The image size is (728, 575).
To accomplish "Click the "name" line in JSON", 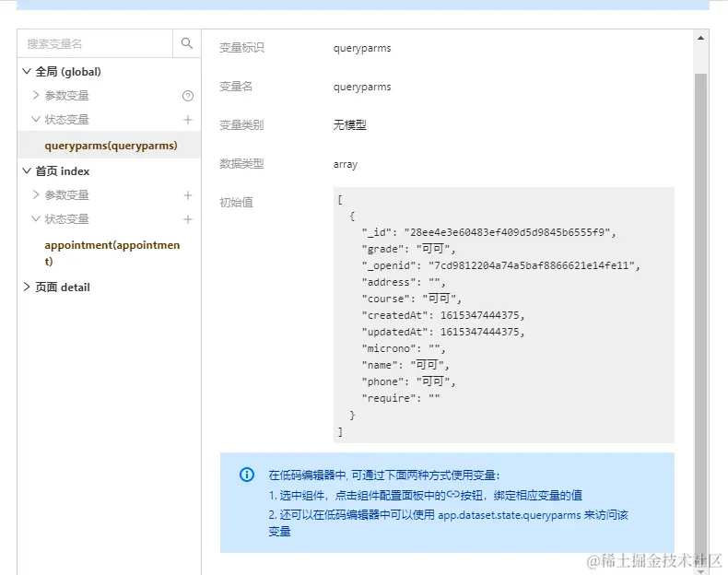I will point(405,365).
